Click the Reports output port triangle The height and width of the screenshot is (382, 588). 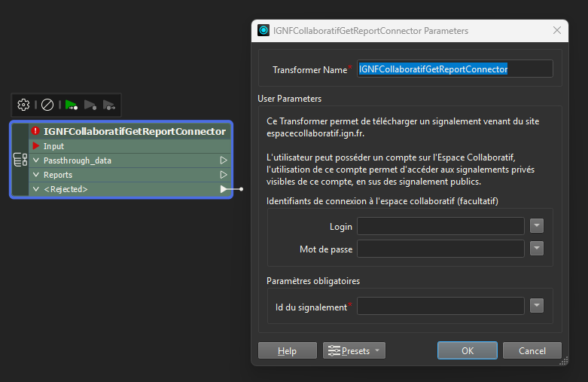coord(224,175)
